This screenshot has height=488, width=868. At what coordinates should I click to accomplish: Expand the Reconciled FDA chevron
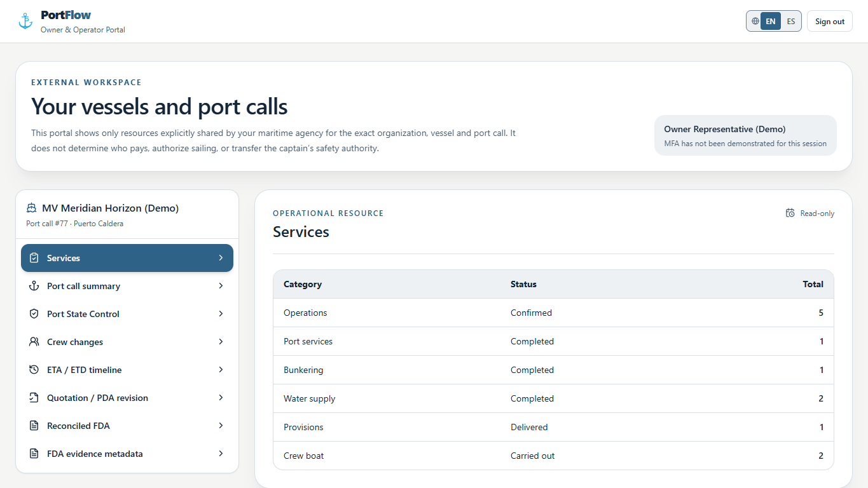coord(221,426)
